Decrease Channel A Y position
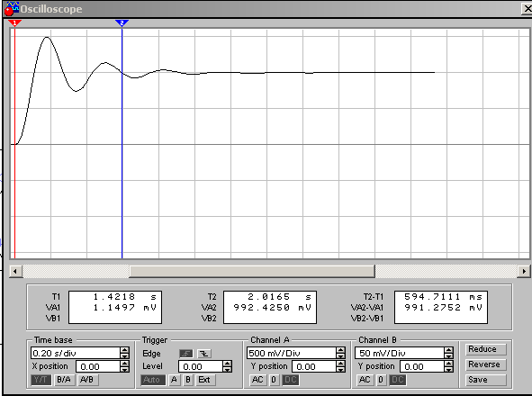Image resolution: width=532 pixels, height=396 pixels. coord(340,369)
